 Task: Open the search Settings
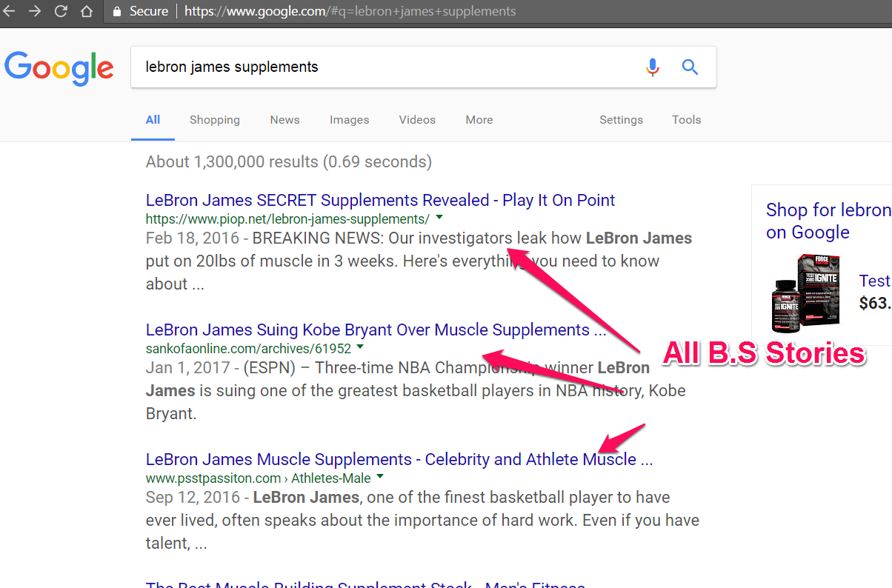[621, 119]
